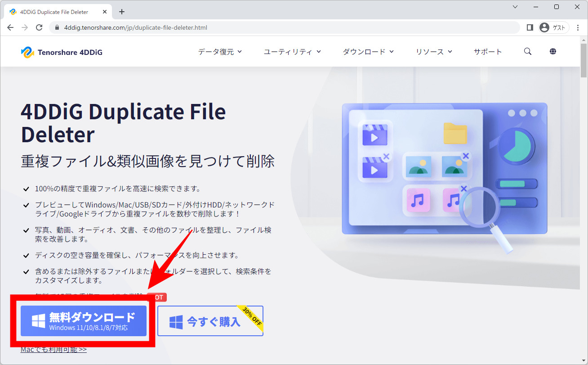Viewport: 588px width, 365px height.
Task: Reload the current page
Action: (x=39, y=27)
